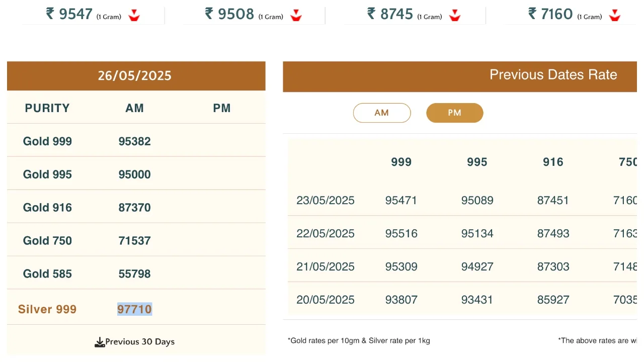Click the Previous Dates Rate header
The height and width of the screenshot is (362, 644).
[x=553, y=75]
